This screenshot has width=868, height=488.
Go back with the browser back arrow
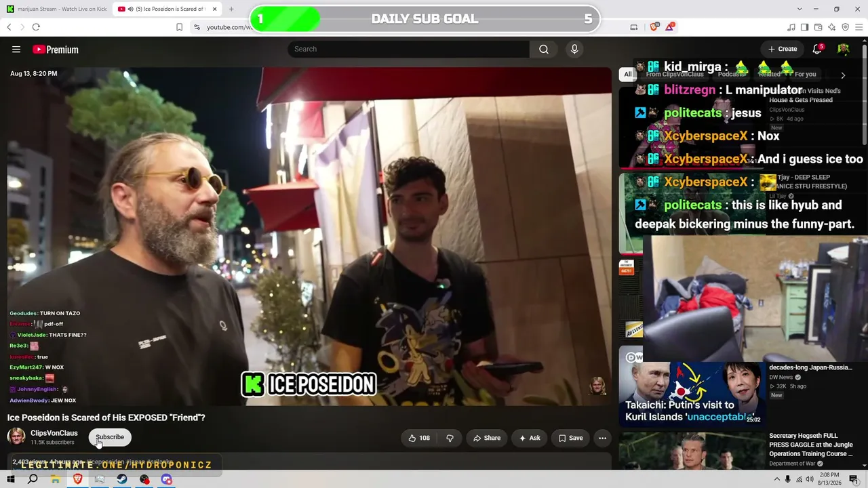click(x=9, y=27)
